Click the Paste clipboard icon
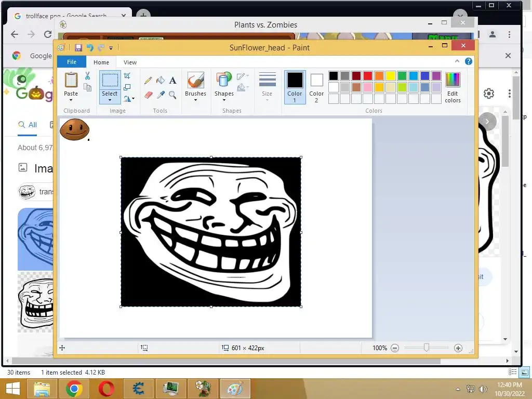Image resolution: width=532 pixels, height=399 pixels. pos(71,80)
